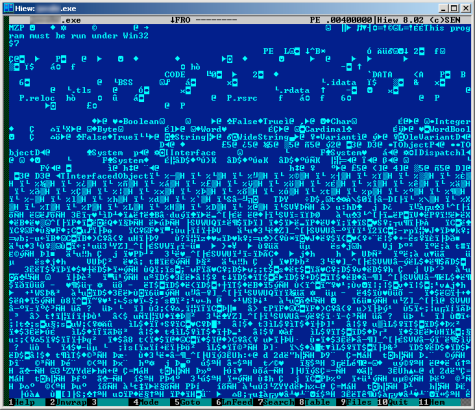Click the 10 Quit function key
475x410 pixels.
coord(397,402)
